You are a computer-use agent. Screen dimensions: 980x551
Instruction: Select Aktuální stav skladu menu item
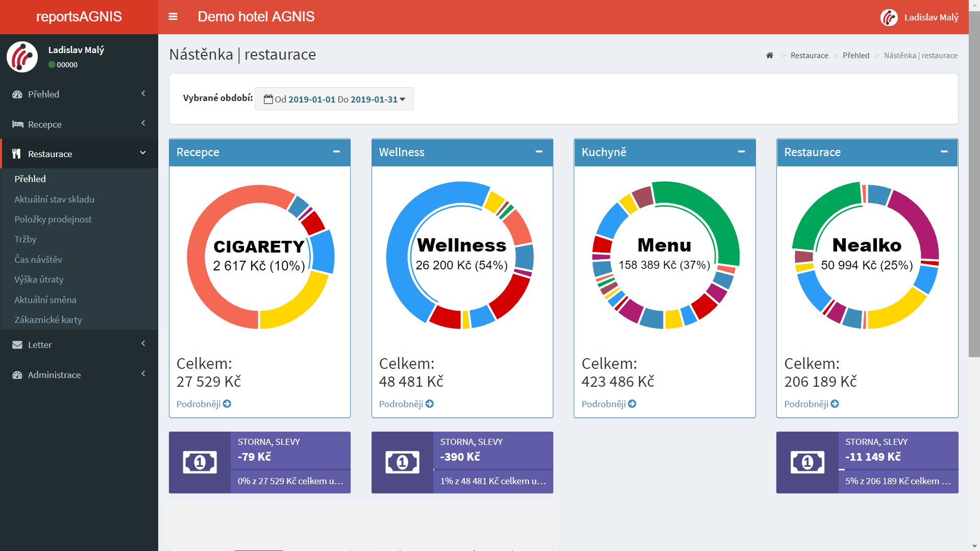(54, 199)
